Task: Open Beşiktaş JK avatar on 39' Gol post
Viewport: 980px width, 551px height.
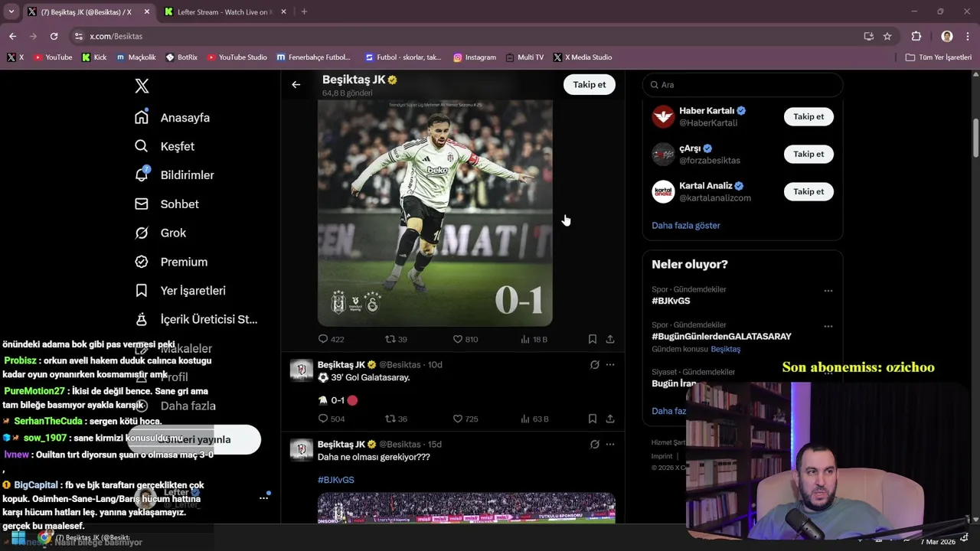Action: (x=301, y=370)
